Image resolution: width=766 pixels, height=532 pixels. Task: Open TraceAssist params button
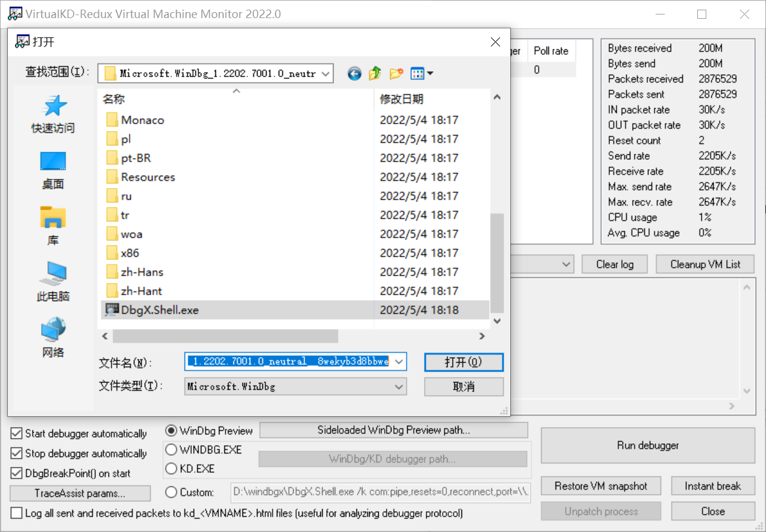[80, 493]
